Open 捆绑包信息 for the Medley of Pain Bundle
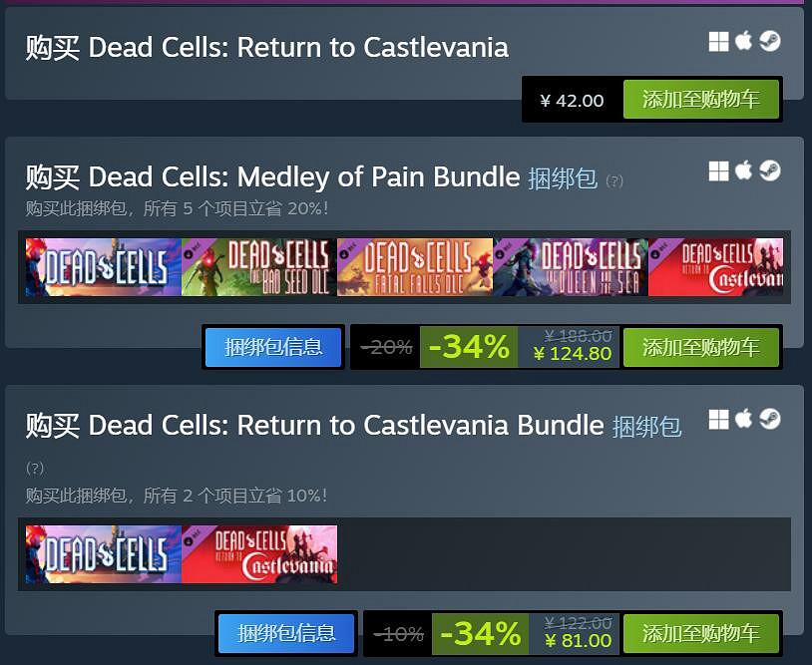The image size is (812, 665). (273, 347)
